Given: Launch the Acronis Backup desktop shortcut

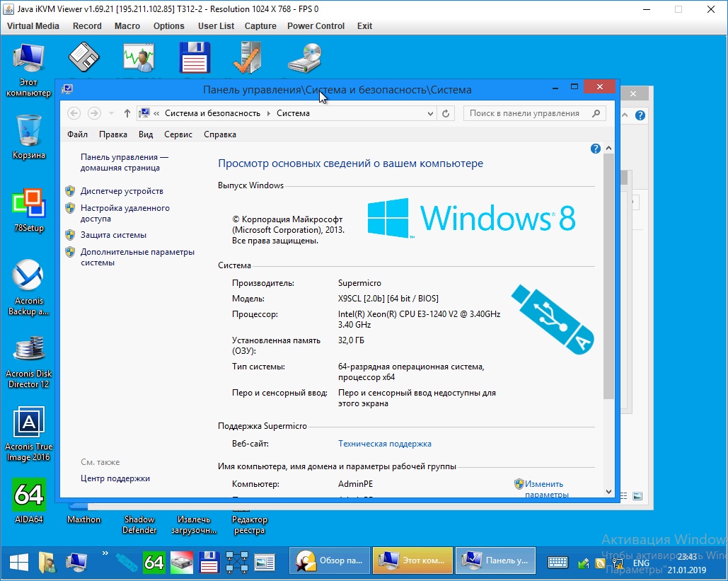Looking at the screenshot, I should pyautogui.click(x=29, y=288).
